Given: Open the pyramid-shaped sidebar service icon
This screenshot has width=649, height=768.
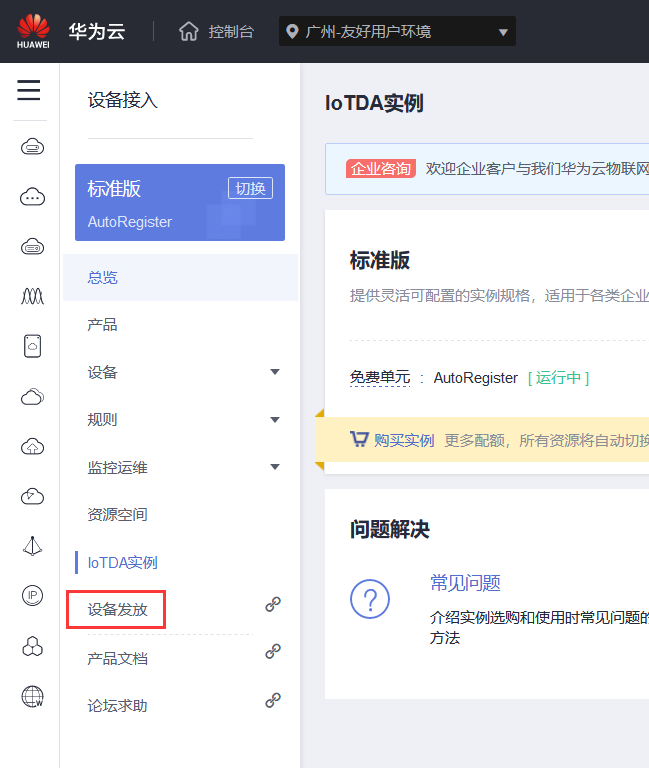Looking at the screenshot, I should pos(32,546).
